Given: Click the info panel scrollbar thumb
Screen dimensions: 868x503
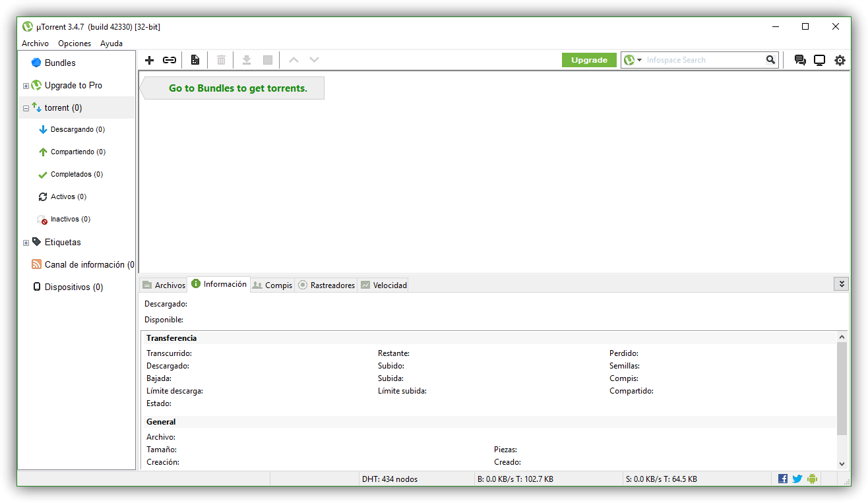Looking at the screenshot, I should click(842, 388).
